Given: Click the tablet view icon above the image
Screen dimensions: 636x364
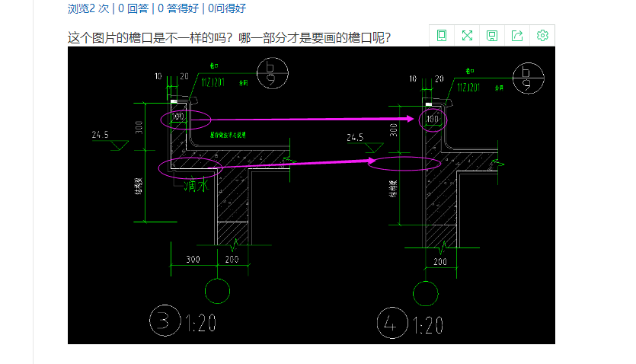Looking at the screenshot, I should pyautogui.click(x=442, y=36).
